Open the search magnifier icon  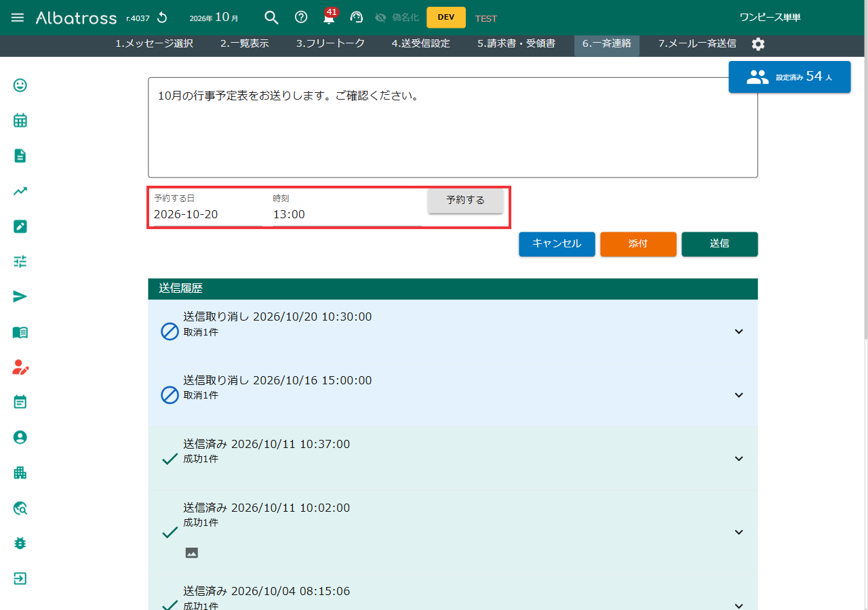click(271, 18)
